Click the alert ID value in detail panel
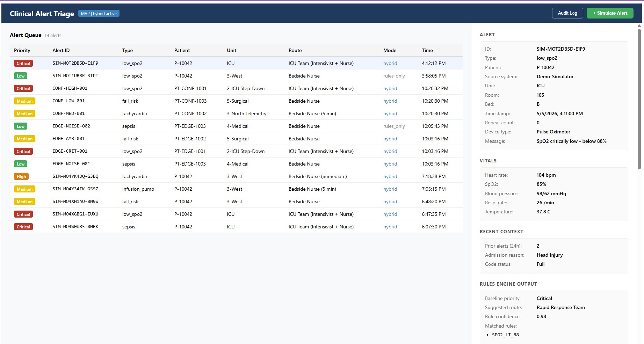This screenshot has height=344, width=644. (561, 49)
